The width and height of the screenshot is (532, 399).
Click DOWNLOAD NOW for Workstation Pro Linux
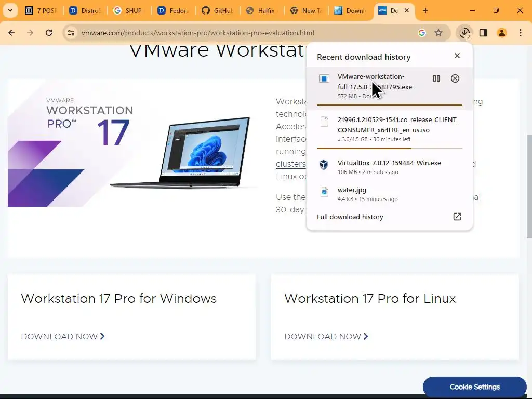pyautogui.click(x=326, y=336)
